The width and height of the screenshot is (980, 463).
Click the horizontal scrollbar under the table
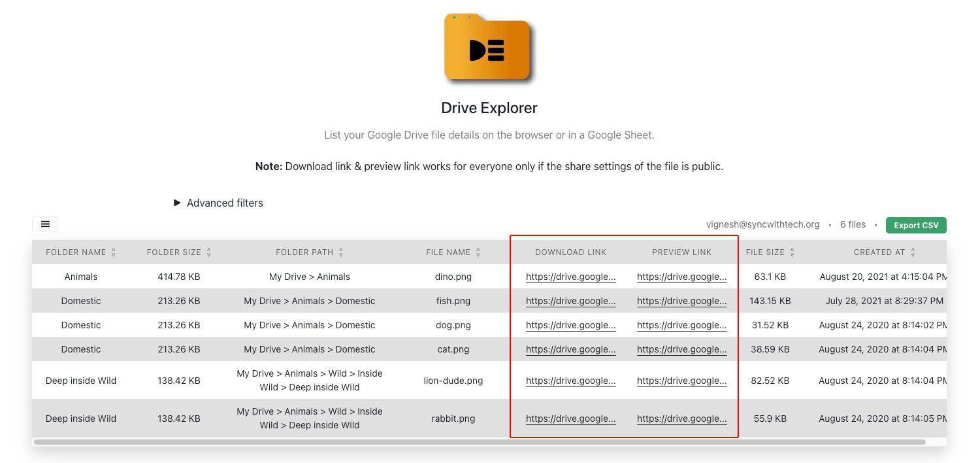coord(480,442)
